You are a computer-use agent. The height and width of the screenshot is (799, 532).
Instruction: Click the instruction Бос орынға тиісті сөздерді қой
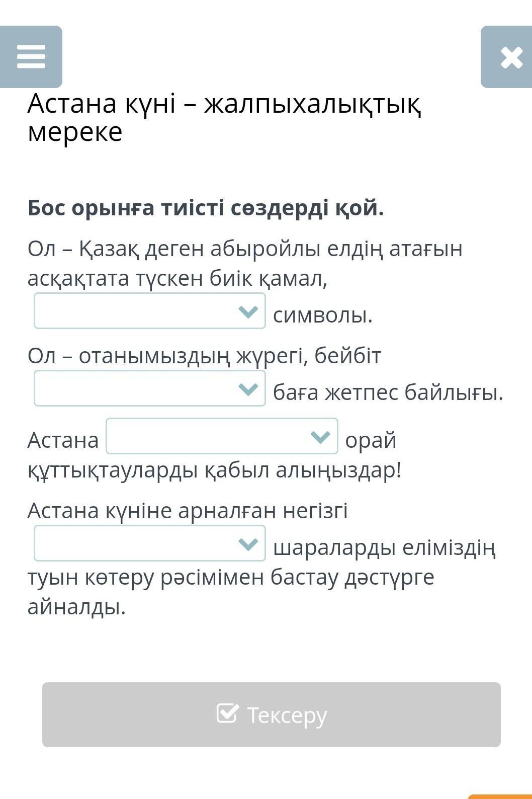tap(206, 208)
